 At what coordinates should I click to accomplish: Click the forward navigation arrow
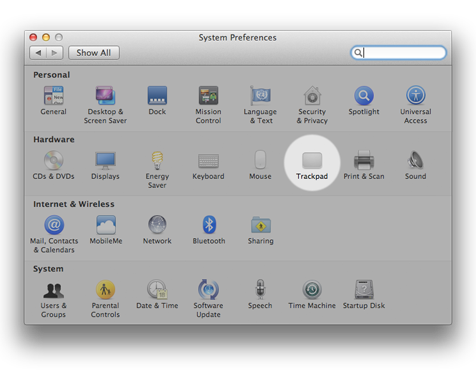point(55,53)
